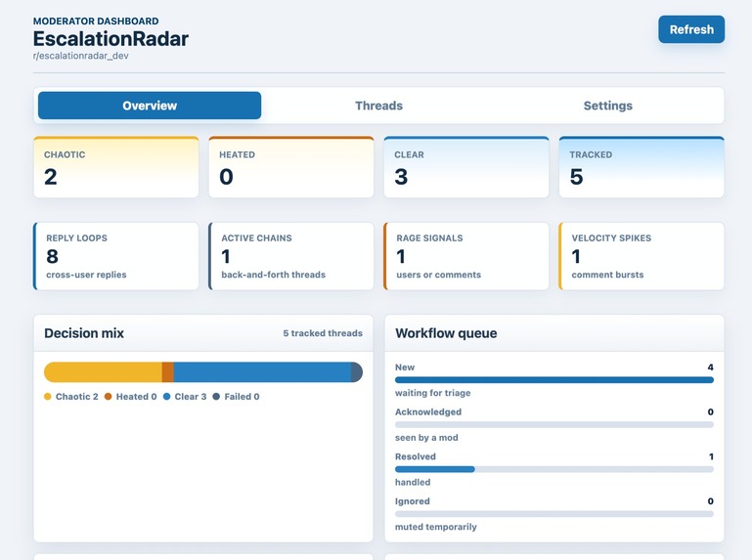Click the New queue count '4'
Image resolution: width=752 pixels, height=560 pixels.
(710, 367)
